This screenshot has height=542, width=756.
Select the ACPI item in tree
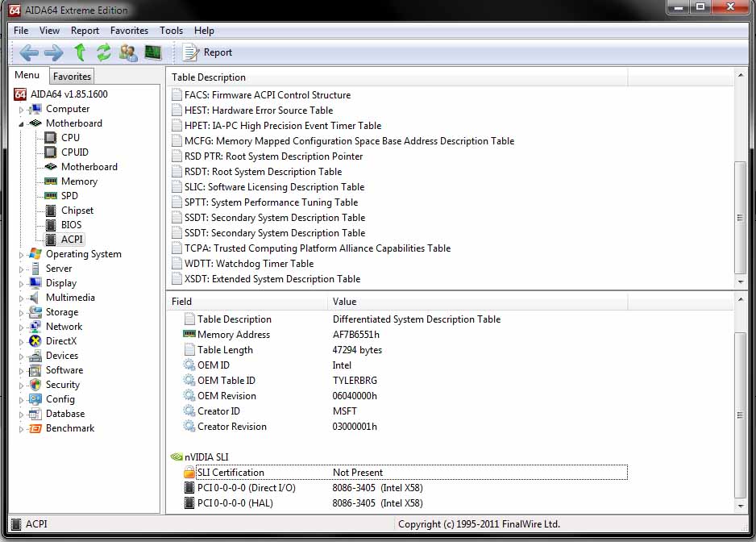[72, 240]
